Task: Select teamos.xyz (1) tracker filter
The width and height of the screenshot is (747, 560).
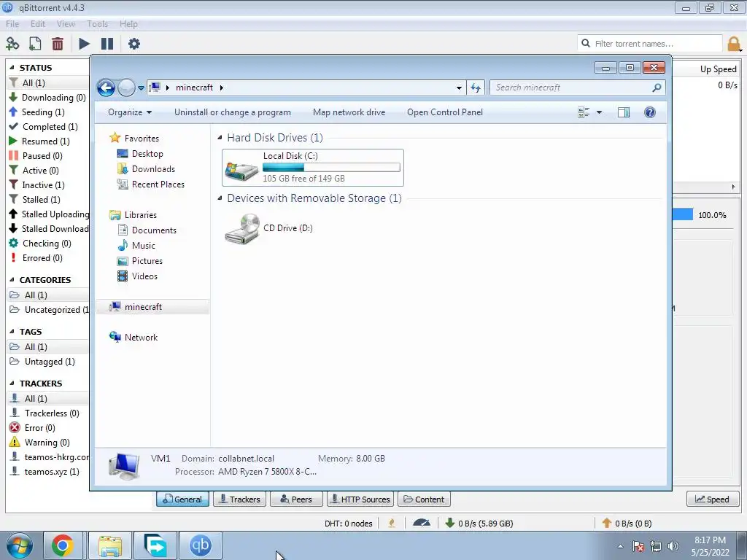Action: click(44, 472)
